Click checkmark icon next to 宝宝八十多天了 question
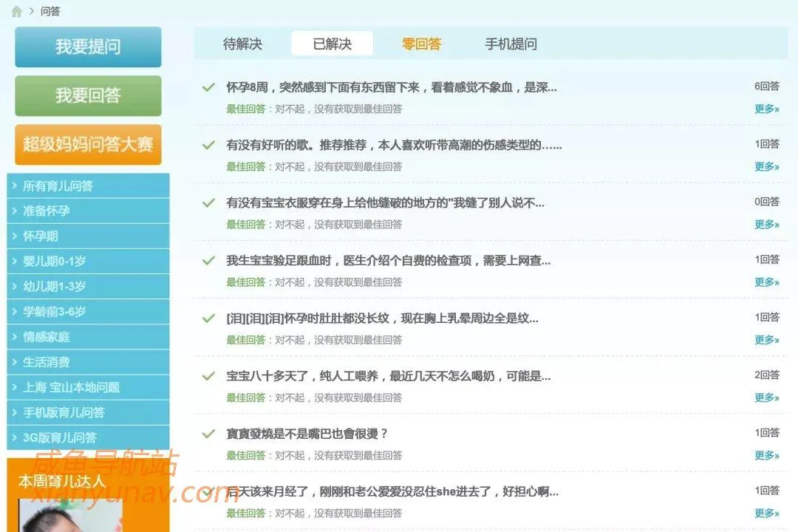 pos(208,376)
